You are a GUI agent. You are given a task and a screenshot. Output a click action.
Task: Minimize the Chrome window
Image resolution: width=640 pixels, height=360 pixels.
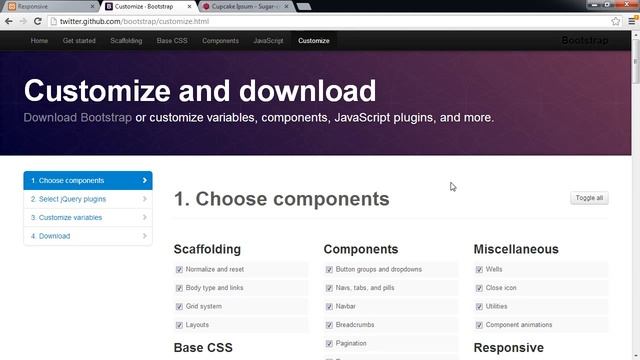[x=594, y=4]
